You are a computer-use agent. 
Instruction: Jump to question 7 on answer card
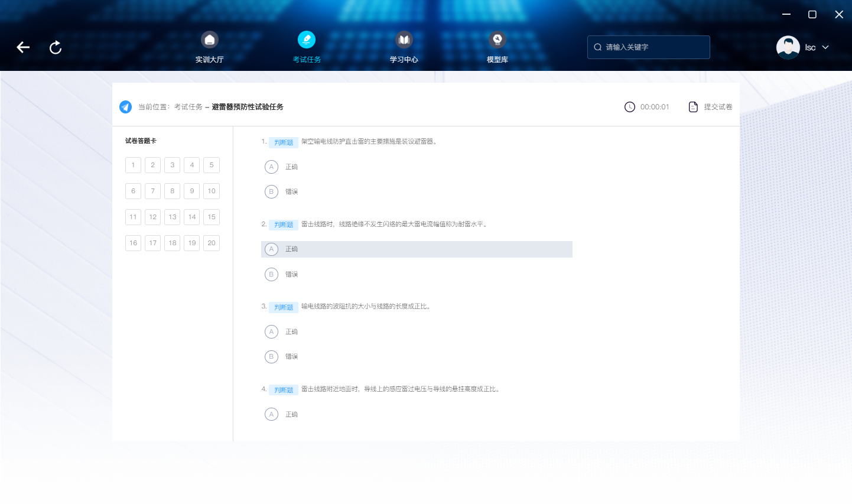click(152, 191)
